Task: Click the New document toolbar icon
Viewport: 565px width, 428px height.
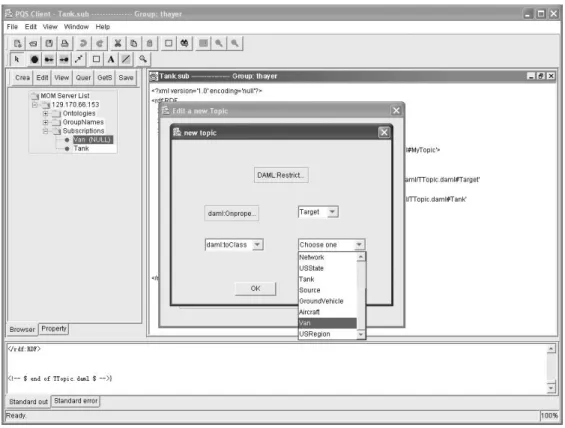Action: pos(17,44)
